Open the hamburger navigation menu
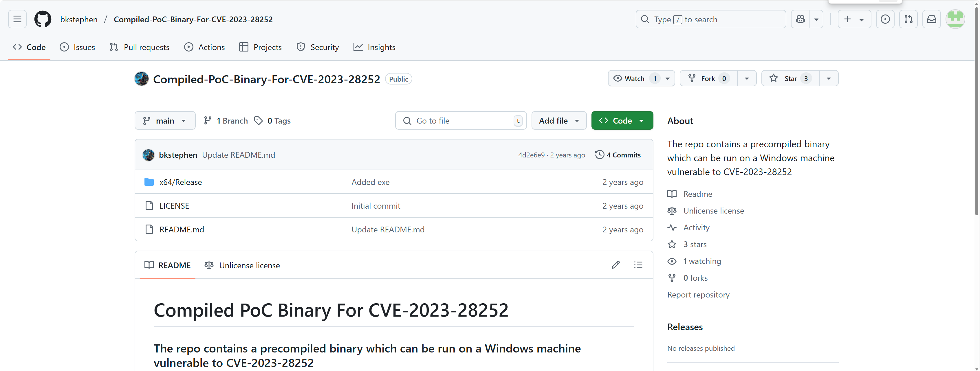980x371 pixels. click(x=17, y=19)
